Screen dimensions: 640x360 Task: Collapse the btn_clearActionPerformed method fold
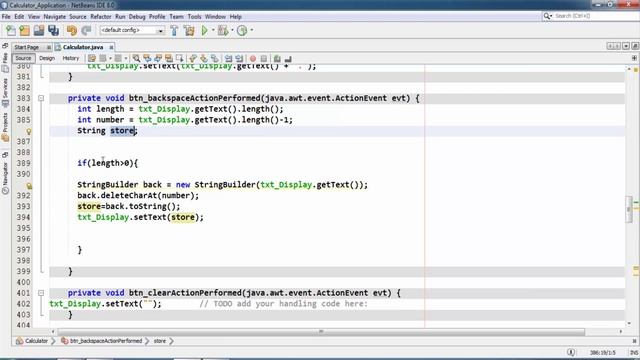[x=41, y=293]
